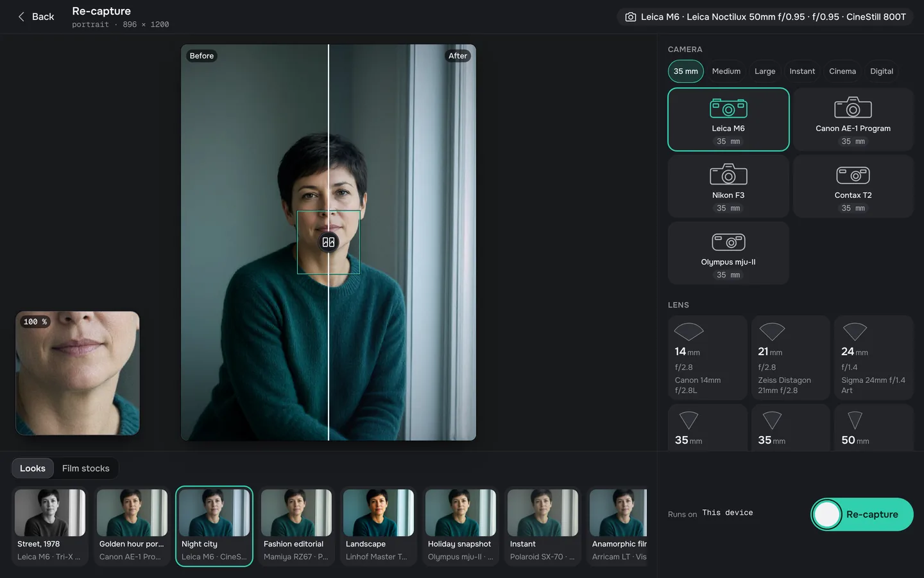Choose the Night city look
Image resolution: width=924 pixels, height=578 pixels.
pyautogui.click(x=214, y=526)
